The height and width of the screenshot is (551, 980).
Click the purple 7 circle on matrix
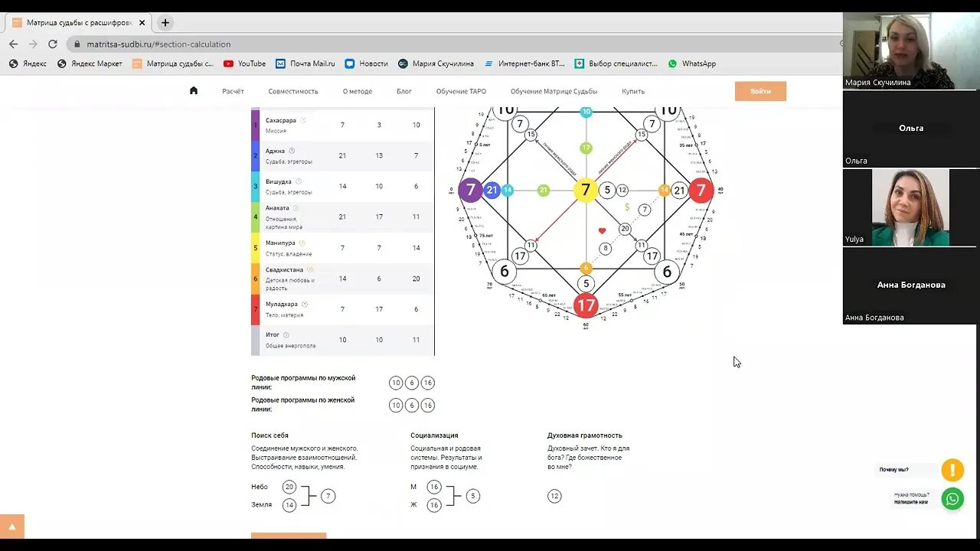coord(471,190)
